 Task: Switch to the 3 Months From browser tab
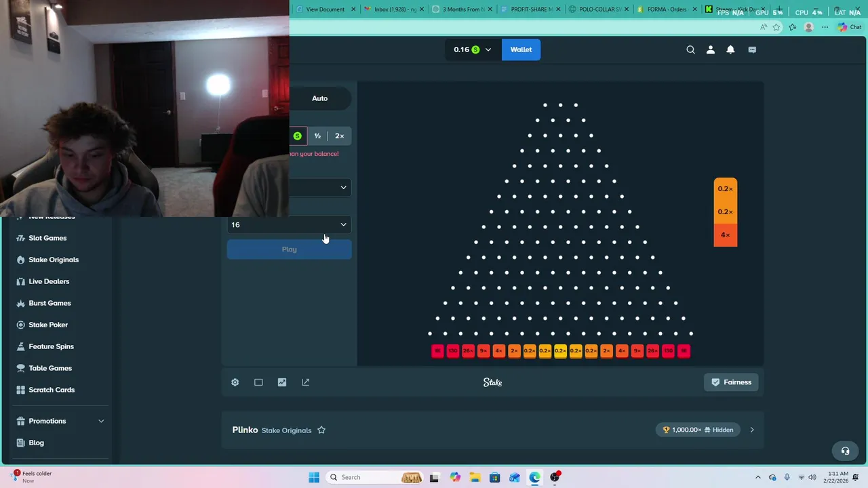click(x=464, y=9)
